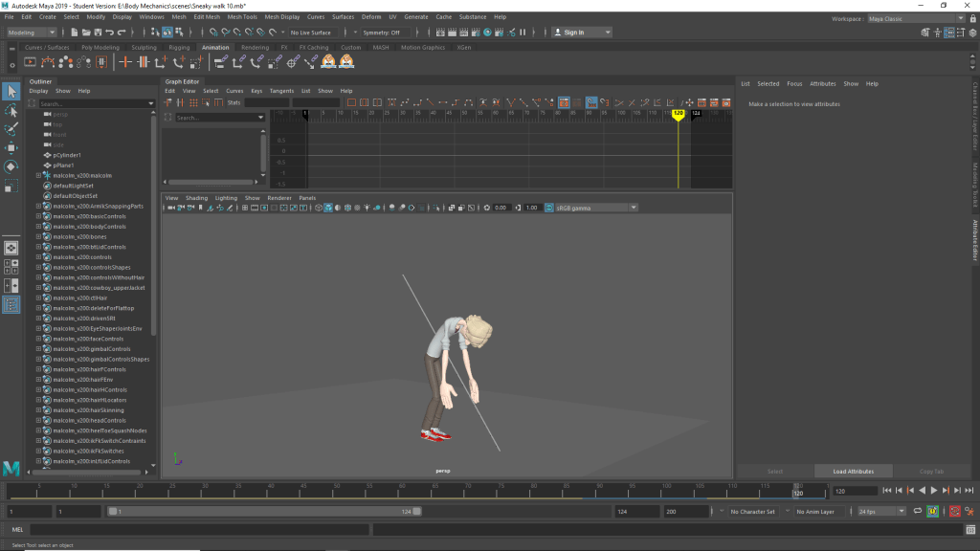Screen dimensions: 980x551
Task: Select the Move tool in the toolbox
Action: click(11, 148)
